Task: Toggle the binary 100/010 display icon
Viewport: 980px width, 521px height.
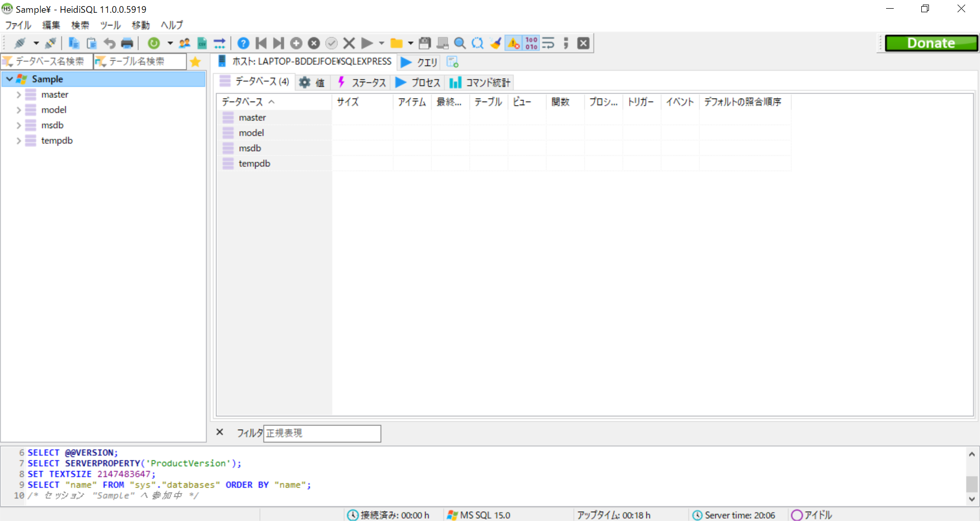Action: click(531, 43)
